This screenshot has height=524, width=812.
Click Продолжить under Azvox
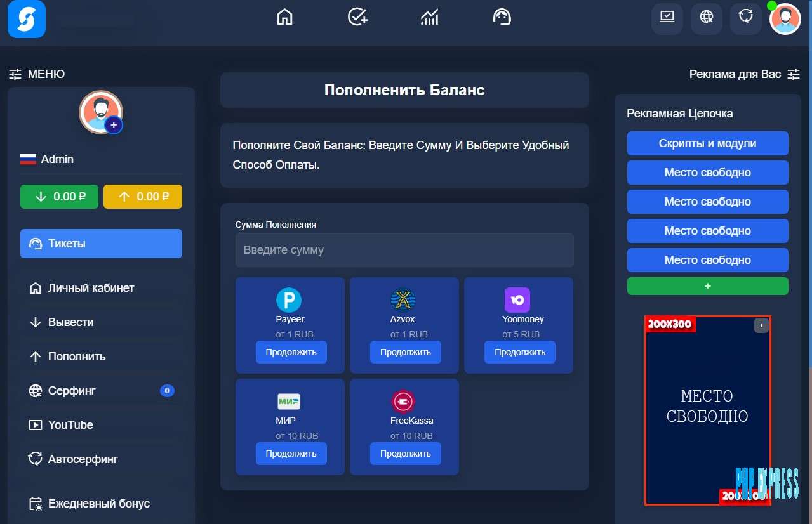point(406,352)
